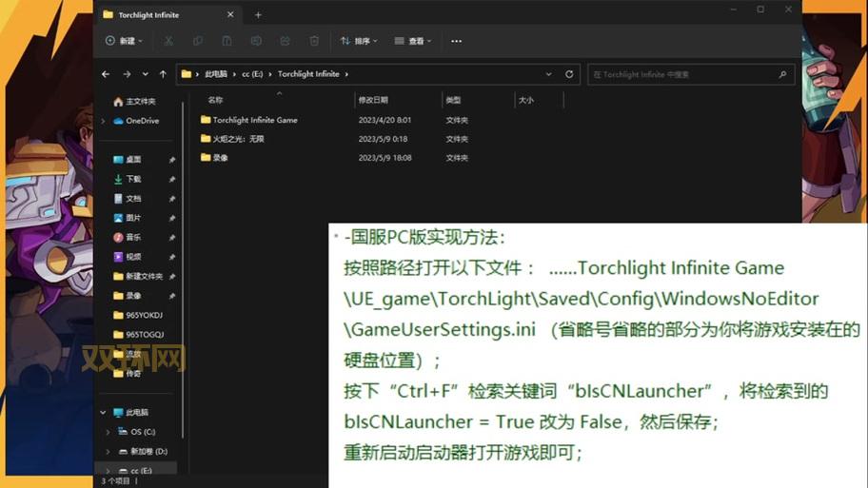Open the 排序 (Sort) dropdown
The width and height of the screenshot is (868, 488).
click(359, 41)
